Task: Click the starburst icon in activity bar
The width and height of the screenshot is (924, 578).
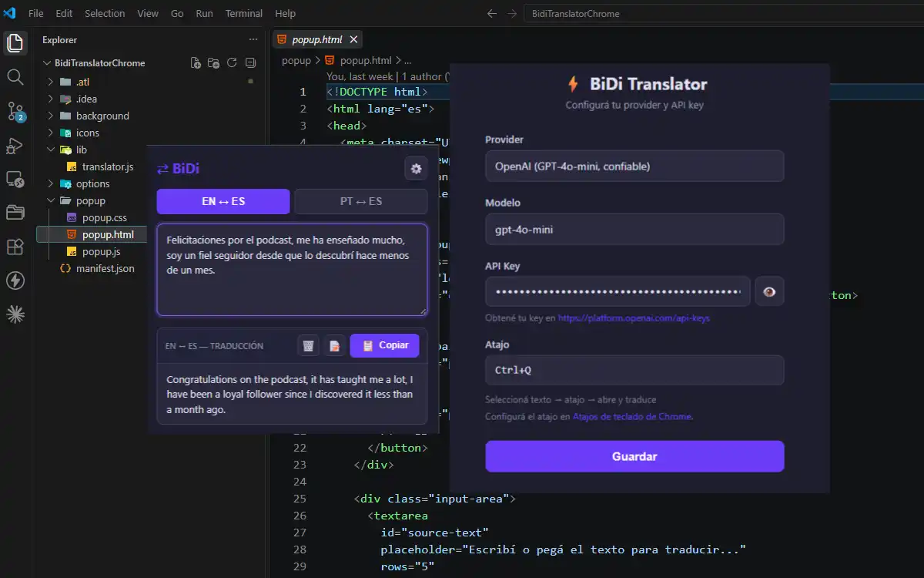Action: tap(15, 314)
